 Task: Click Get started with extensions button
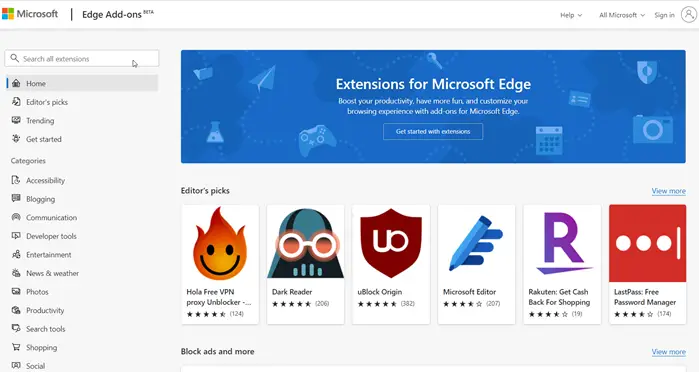[433, 132]
